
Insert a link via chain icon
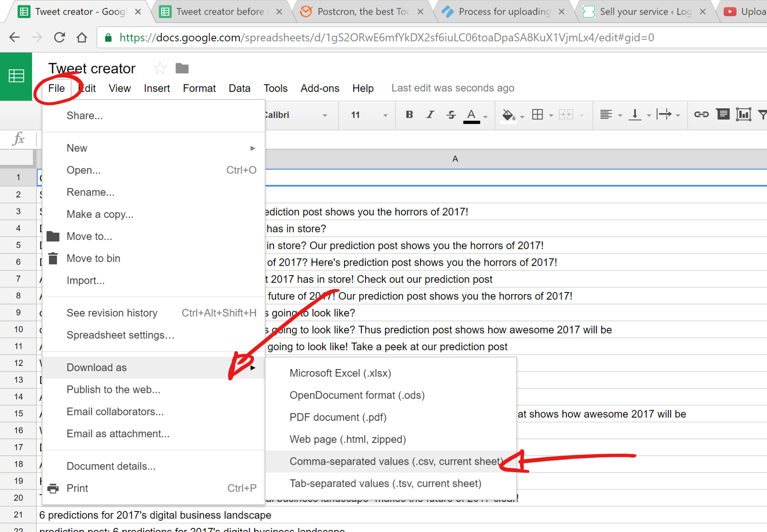pos(701,114)
